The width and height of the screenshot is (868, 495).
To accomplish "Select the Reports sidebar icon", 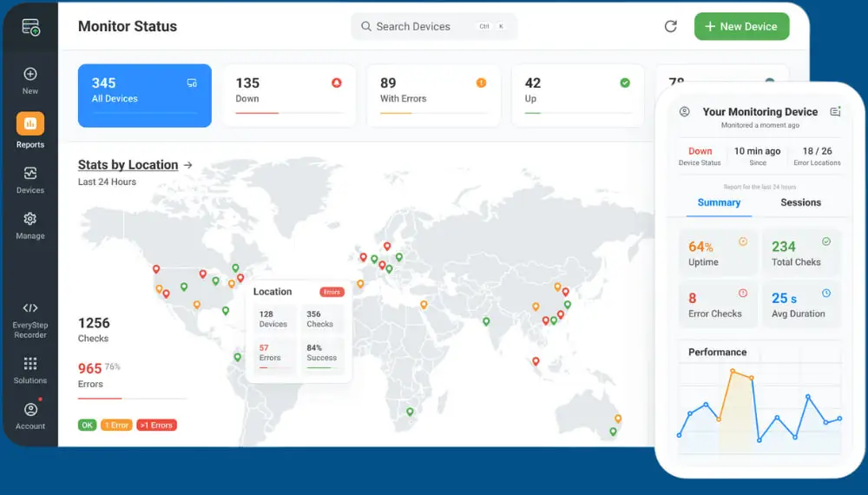I will [x=30, y=124].
